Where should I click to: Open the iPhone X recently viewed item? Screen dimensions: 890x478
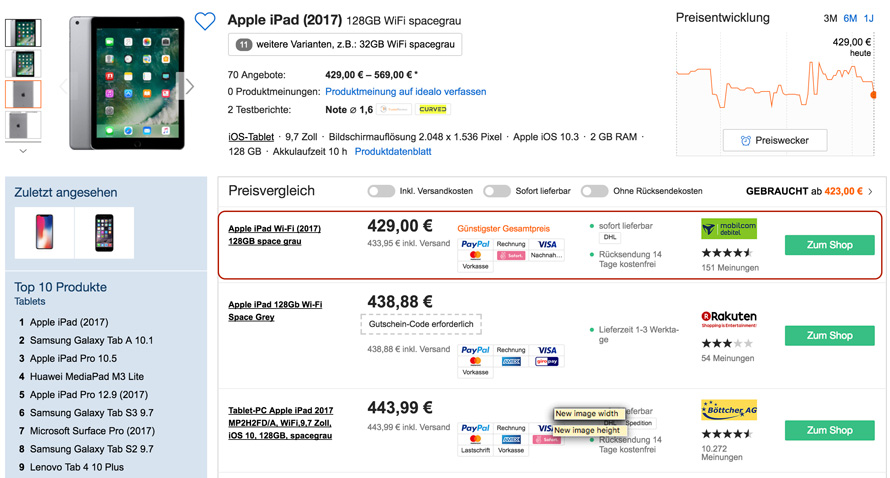click(x=45, y=232)
